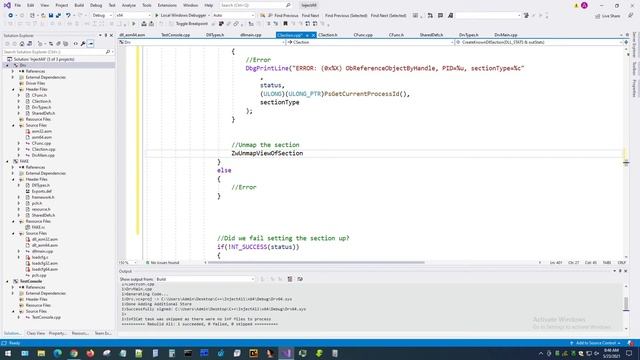Viewport: 640px width, 360px height.
Task: Open the Build menu
Action: pyautogui.click(x=79, y=5)
